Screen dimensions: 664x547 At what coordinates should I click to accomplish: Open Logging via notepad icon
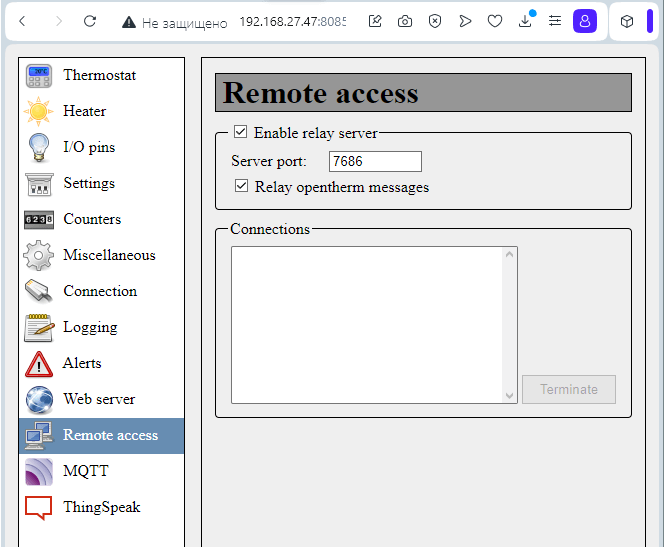[38, 328]
